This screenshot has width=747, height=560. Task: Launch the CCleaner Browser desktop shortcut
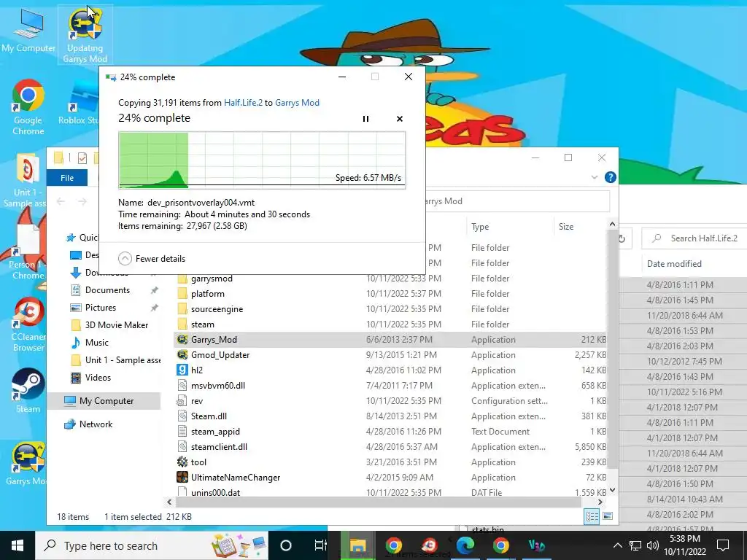click(28, 324)
